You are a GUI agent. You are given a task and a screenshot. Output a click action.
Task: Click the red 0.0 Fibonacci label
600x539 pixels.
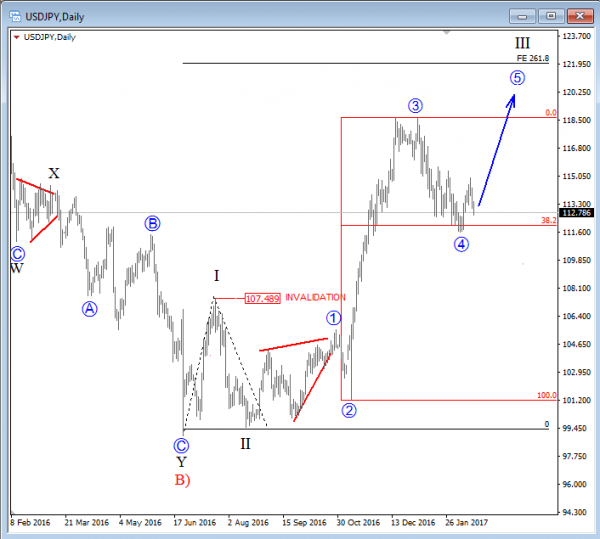click(x=551, y=112)
